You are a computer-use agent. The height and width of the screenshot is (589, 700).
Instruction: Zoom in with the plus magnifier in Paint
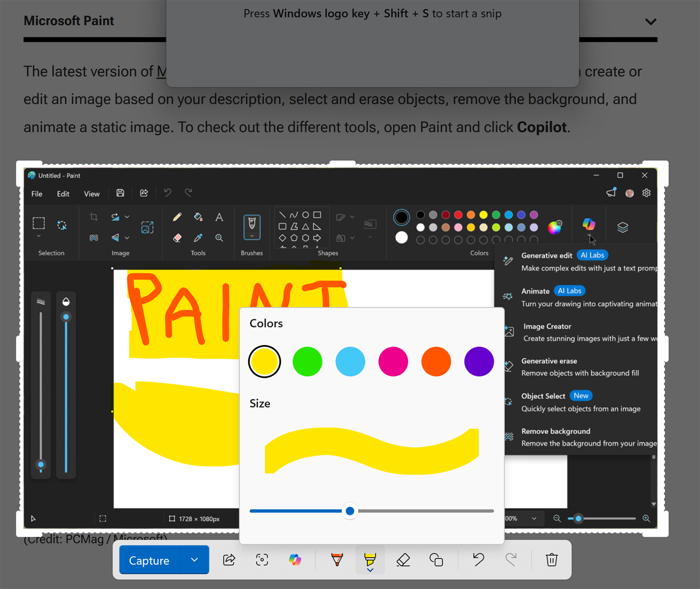click(646, 518)
